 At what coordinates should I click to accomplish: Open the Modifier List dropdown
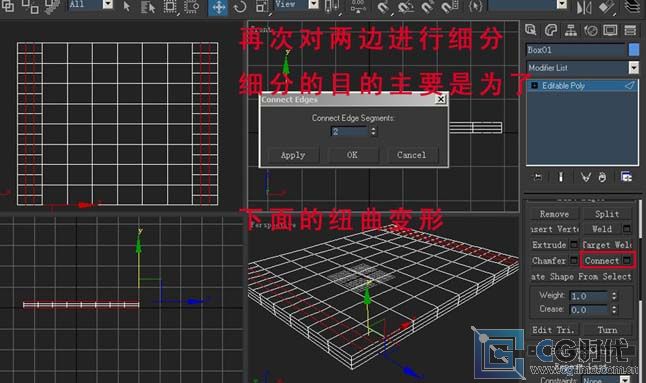pos(582,68)
